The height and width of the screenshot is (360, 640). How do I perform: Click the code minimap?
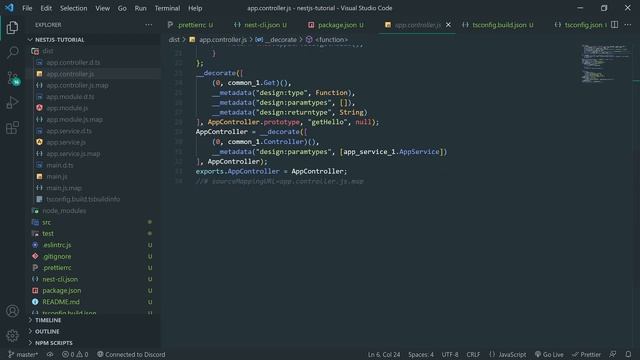click(x=606, y=64)
